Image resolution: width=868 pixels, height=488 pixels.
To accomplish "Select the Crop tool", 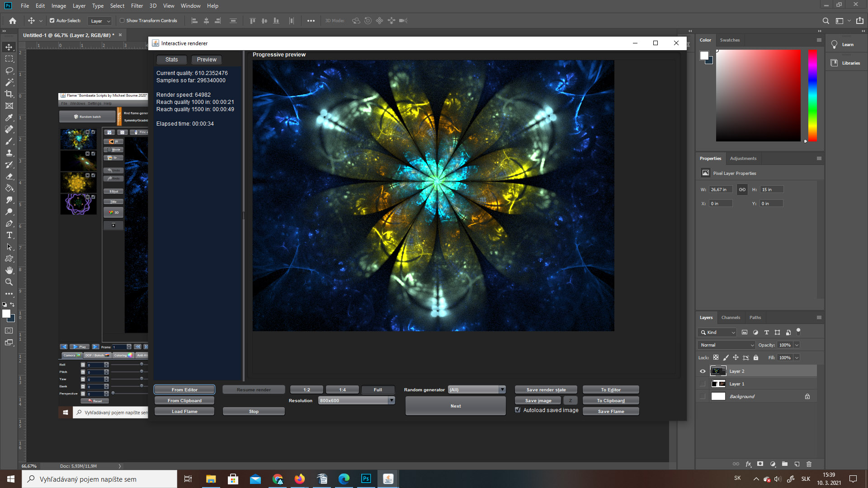I will point(9,94).
